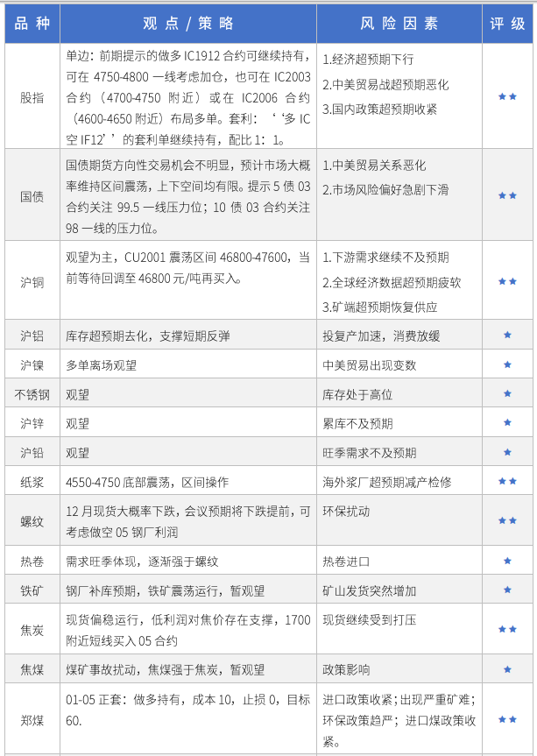Click risk text 3.矿端超预期恢复供应
This screenshot has height=756, width=537.
tap(380, 307)
